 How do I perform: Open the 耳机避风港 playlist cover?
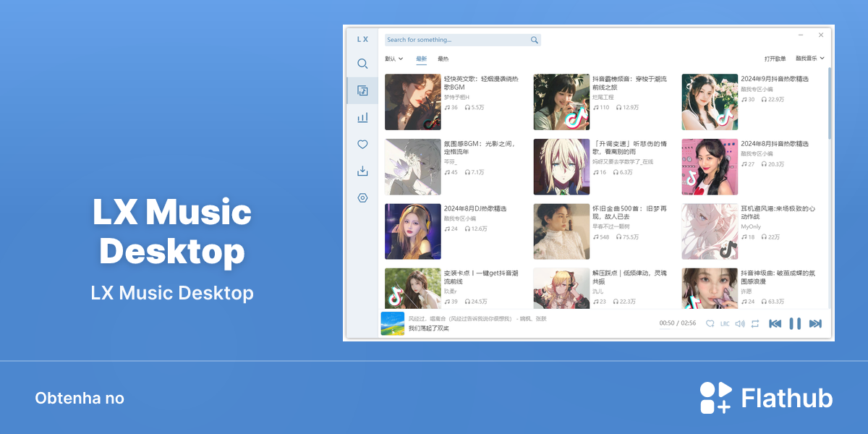point(710,231)
